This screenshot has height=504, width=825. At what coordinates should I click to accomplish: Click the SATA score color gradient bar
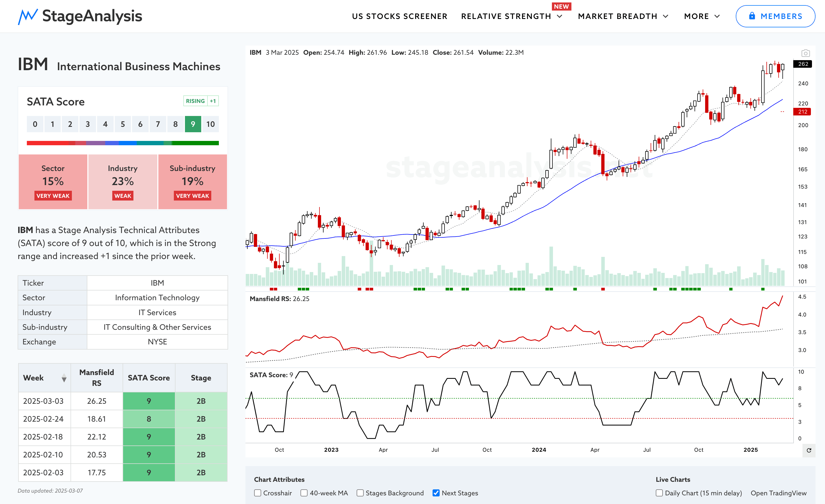click(x=123, y=143)
